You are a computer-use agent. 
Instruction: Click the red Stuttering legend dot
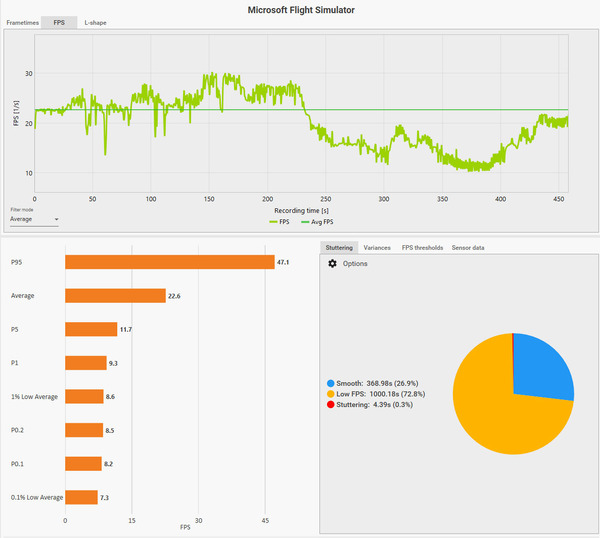tap(331, 404)
